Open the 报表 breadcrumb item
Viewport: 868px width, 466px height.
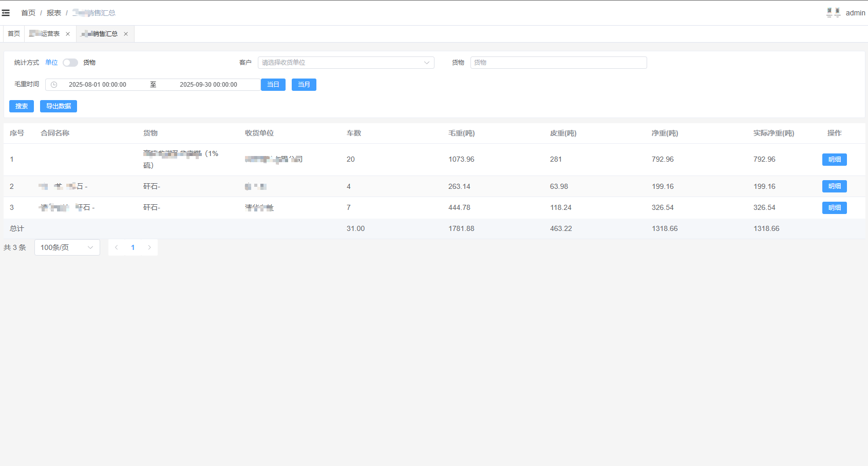tap(54, 13)
